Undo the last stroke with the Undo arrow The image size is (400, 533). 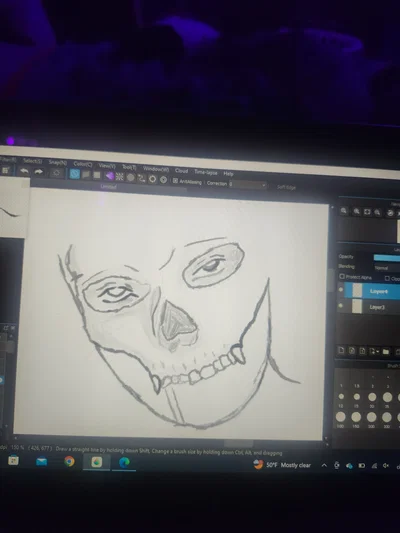(x=24, y=171)
